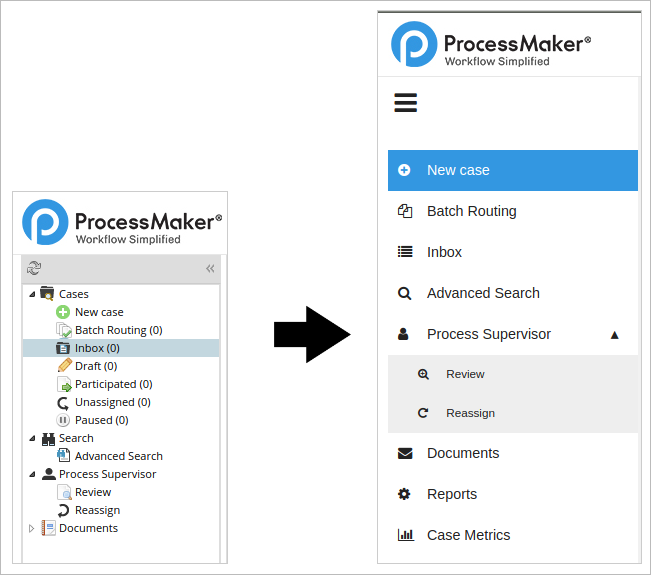
Task: Collapse Process Supervisor submenu with the arrow
Action: pos(615,334)
